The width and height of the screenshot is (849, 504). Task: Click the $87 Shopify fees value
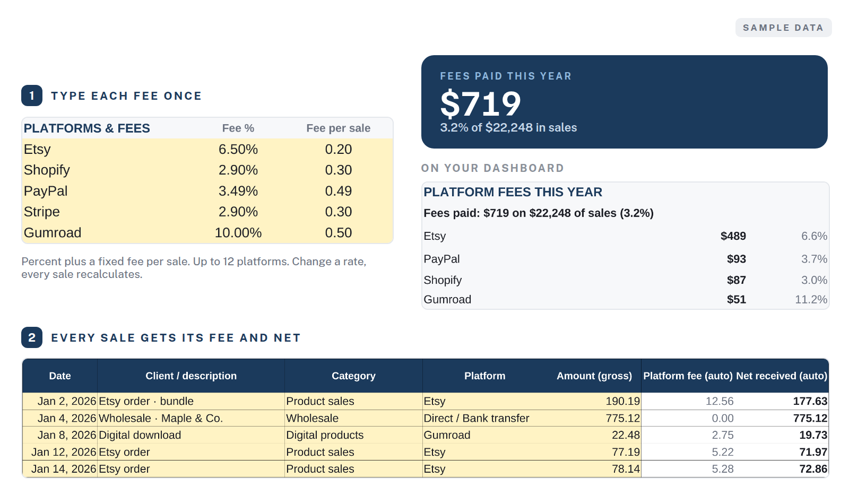coord(737,280)
